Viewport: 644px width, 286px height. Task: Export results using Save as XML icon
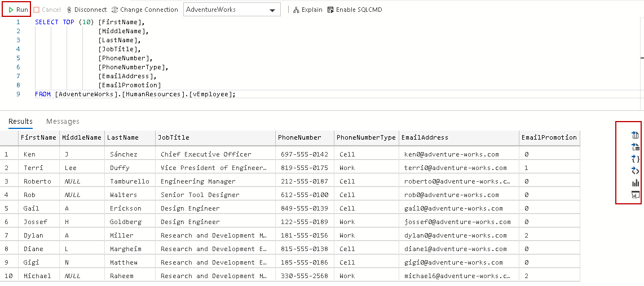coord(636,171)
